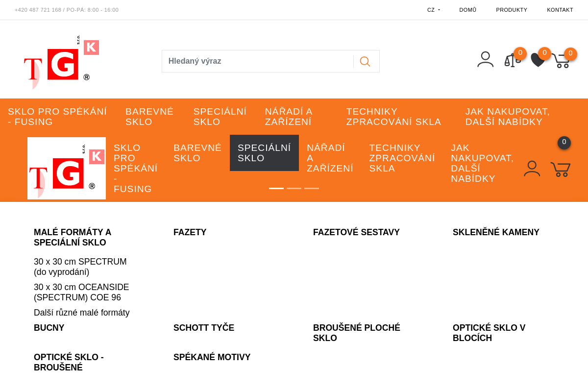
Task: Click the user icon in orange sticky bar
Action: click(532, 169)
